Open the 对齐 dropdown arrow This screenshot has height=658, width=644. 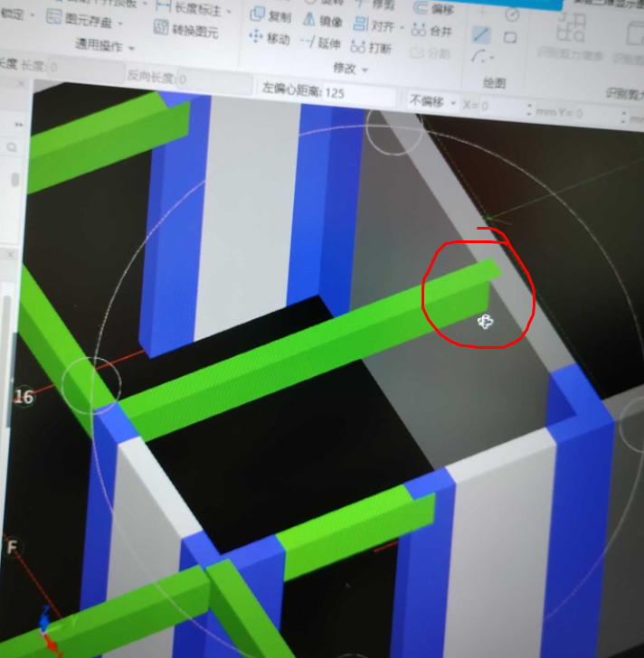pos(402,28)
